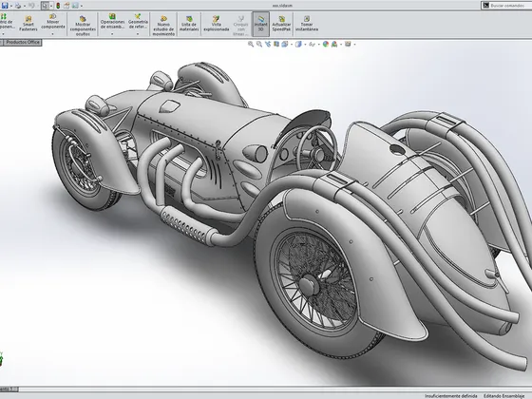Click Zoom to area icon

click(x=259, y=44)
